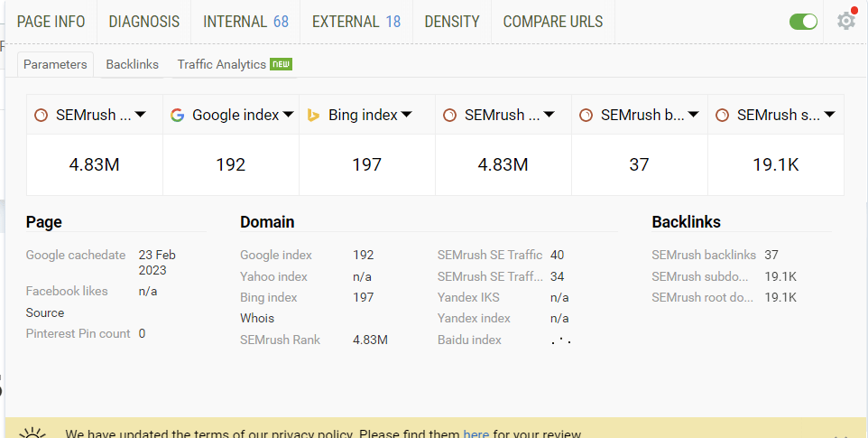Click SEMrush icon beside SEMrush b... header
Image resolution: width=868 pixels, height=438 pixels.
586,116
